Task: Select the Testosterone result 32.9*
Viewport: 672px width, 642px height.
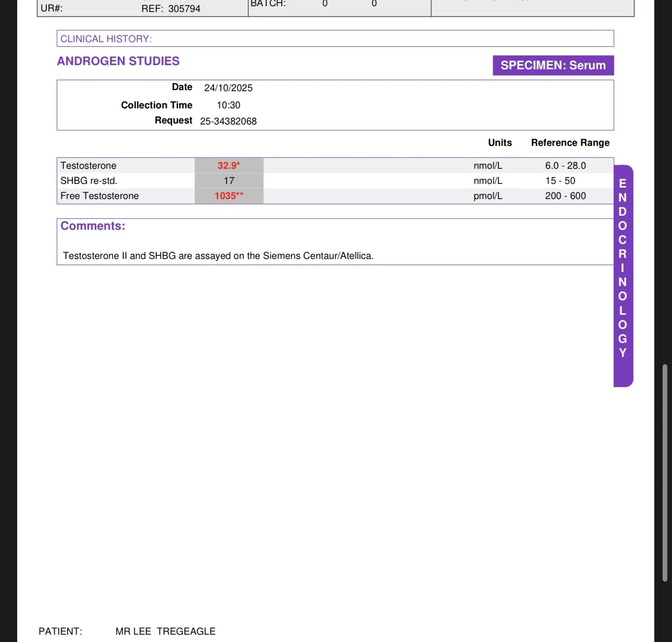Action: [x=229, y=165]
